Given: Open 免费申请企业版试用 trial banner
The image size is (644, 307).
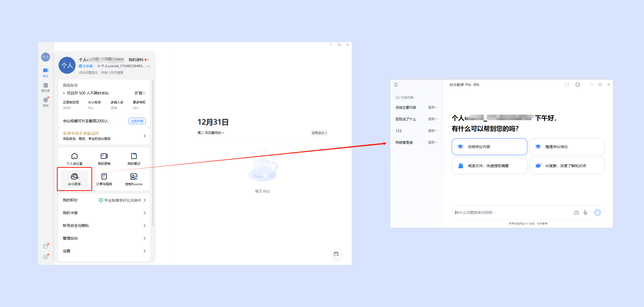Looking at the screenshot, I should pos(104,136).
